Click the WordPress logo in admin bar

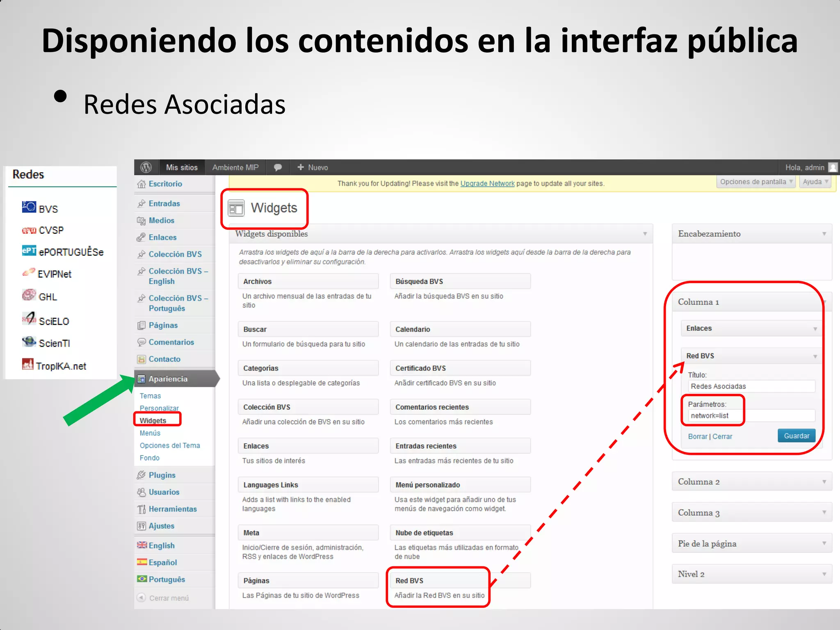(146, 167)
